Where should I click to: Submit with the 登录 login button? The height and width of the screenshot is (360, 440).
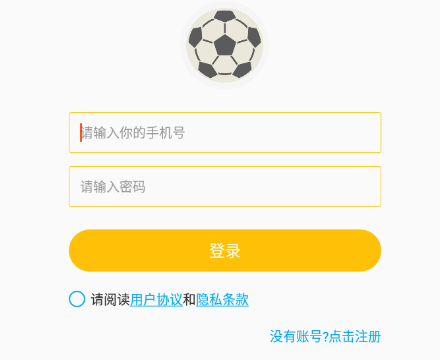pos(225,250)
